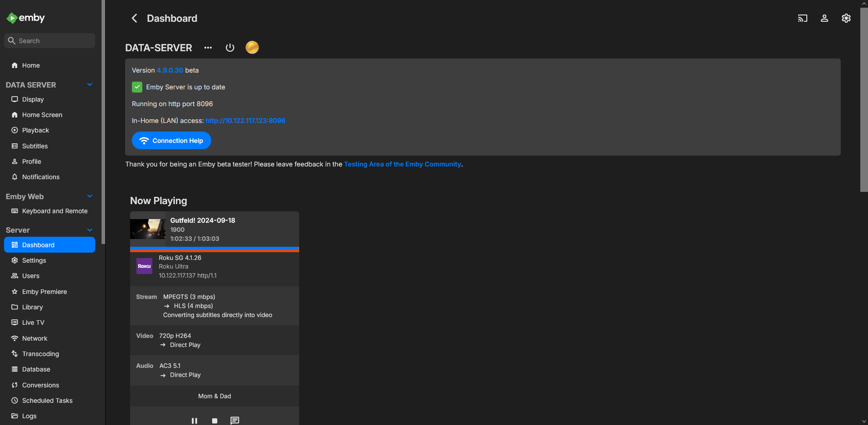Open the settings gear icon in header
Image resolution: width=868 pixels, height=425 pixels.
pos(846,18)
